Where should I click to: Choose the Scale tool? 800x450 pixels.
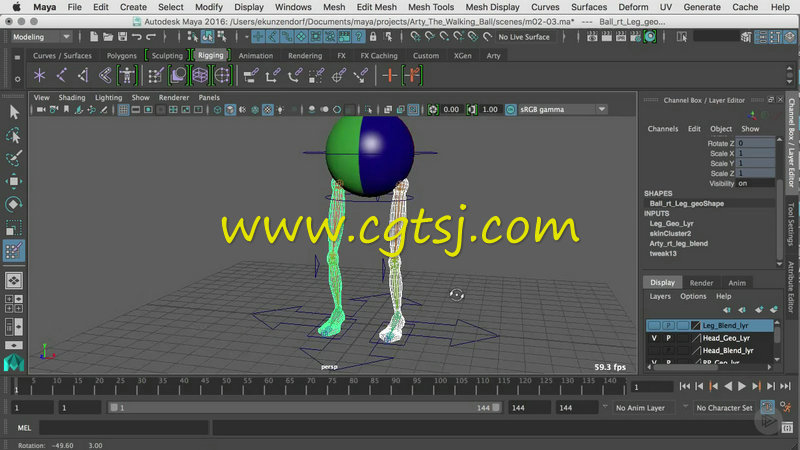point(14,228)
